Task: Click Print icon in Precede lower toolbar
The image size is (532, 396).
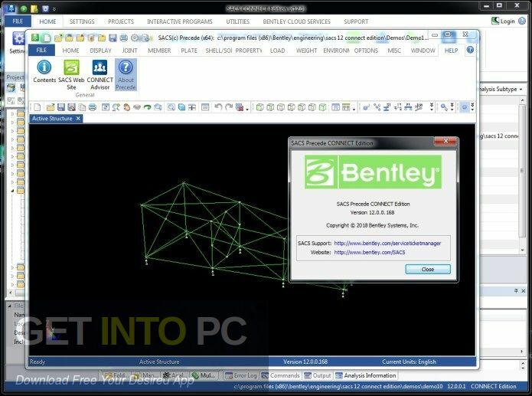Action: coord(93,107)
